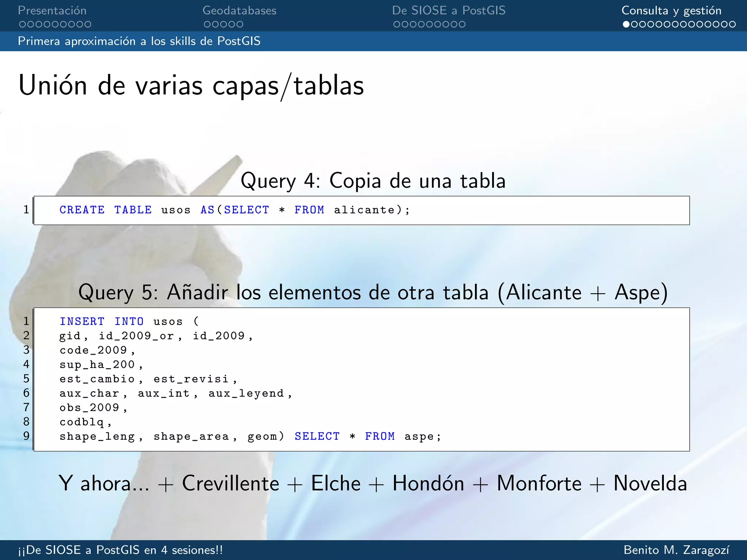Click first dot under De SIOSE a PostGIS
This screenshot has width=747, height=560.
397,24
